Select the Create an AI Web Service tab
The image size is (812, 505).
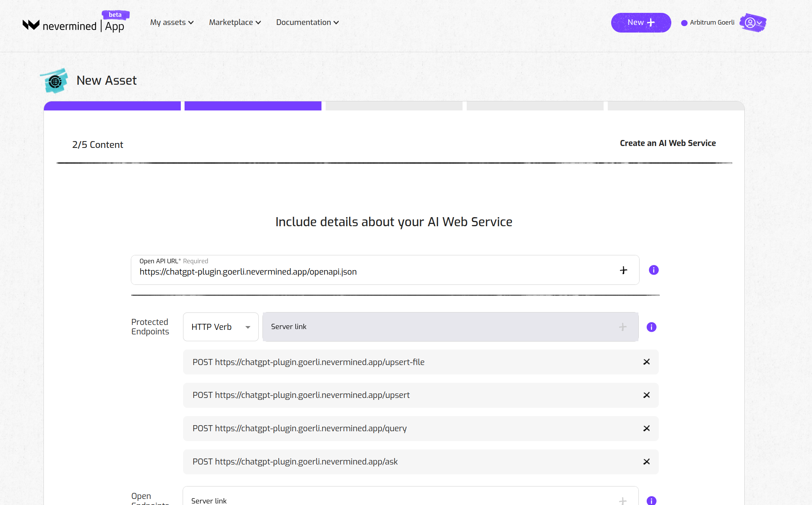click(668, 143)
